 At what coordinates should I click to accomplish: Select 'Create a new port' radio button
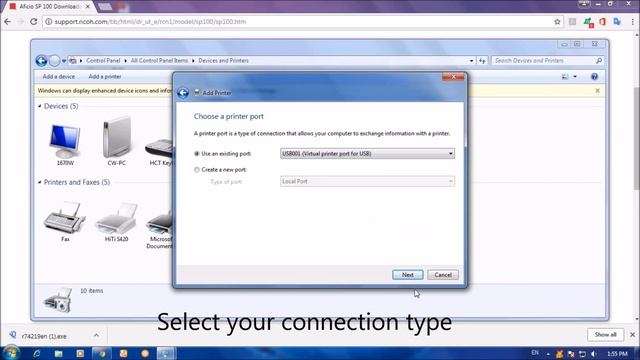click(197, 170)
